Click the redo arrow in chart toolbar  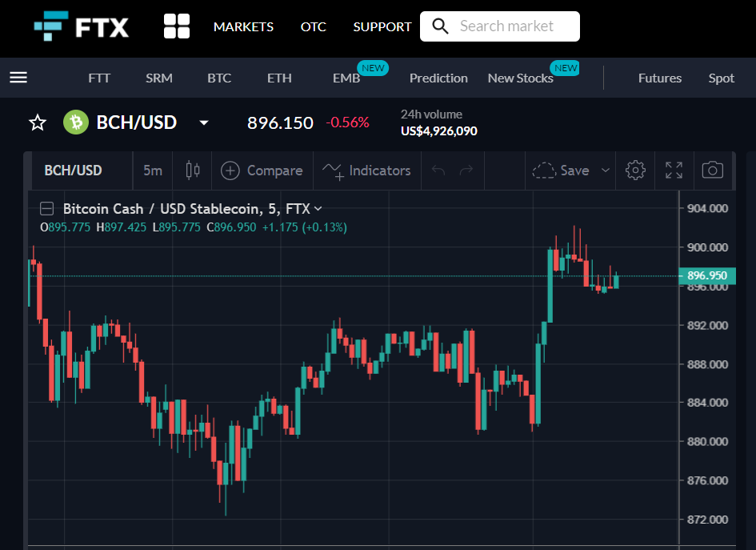click(466, 170)
